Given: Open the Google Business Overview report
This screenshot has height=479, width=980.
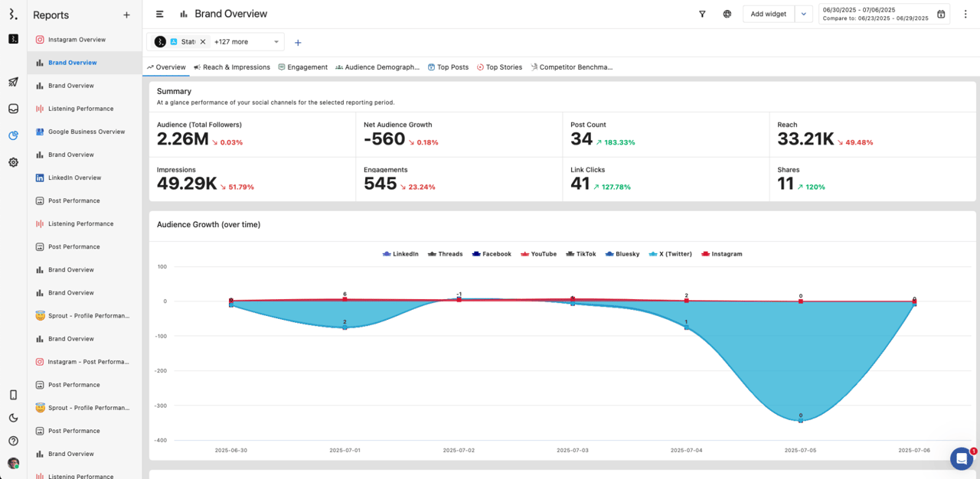Looking at the screenshot, I should click(86, 132).
